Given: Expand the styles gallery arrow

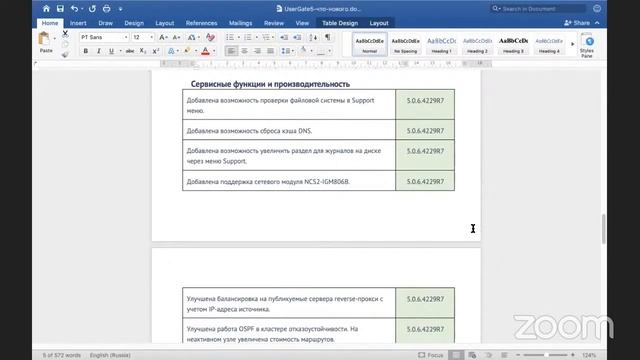Looking at the screenshot, I should click(573, 44).
